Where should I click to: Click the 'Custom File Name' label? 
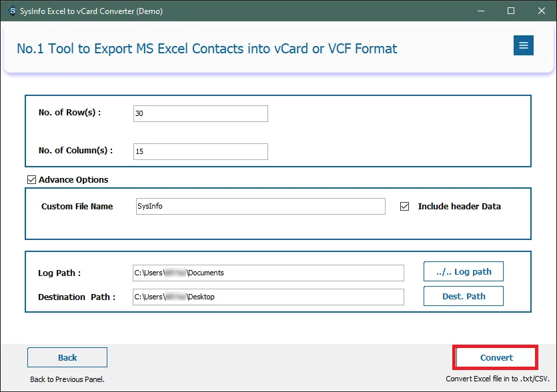click(x=77, y=207)
